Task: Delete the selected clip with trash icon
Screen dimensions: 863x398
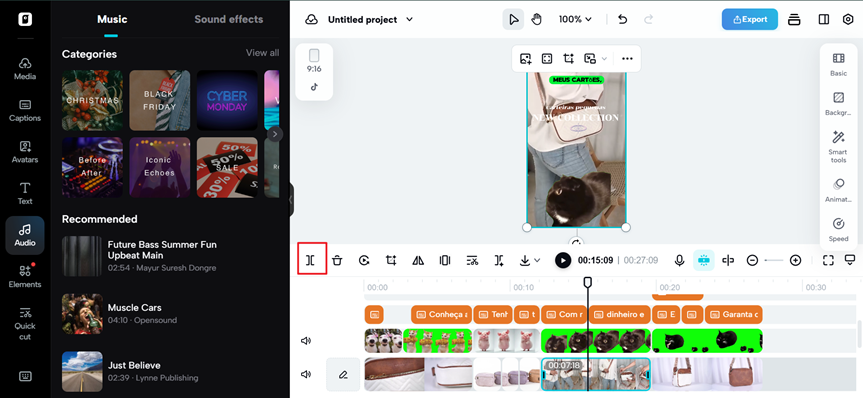Action: pos(337,260)
